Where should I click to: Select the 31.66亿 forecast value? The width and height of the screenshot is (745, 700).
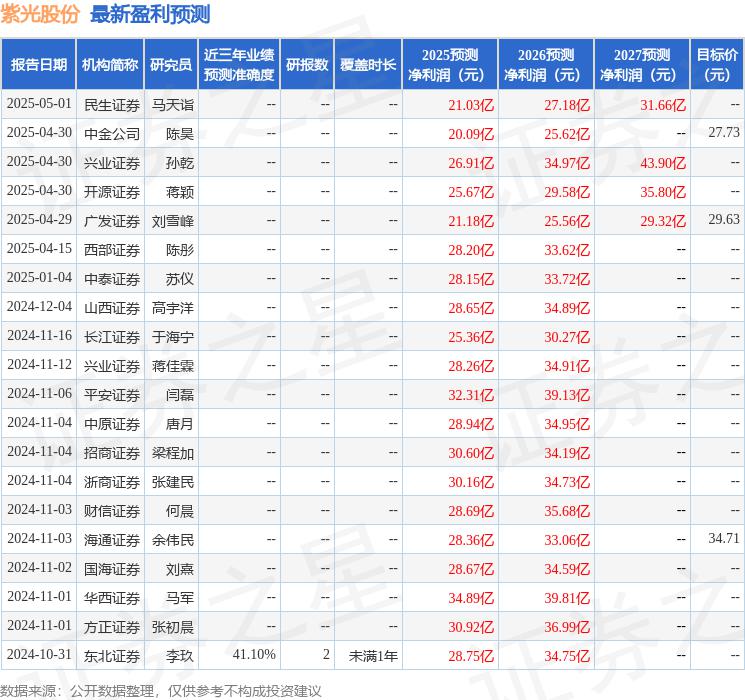(663, 105)
